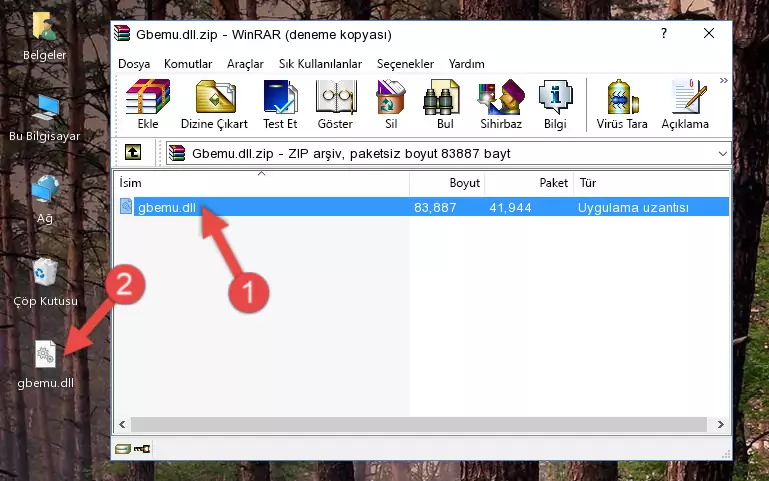The width and height of the screenshot is (769, 481).
Task: Open the Dosya menu
Action: [x=134, y=64]
